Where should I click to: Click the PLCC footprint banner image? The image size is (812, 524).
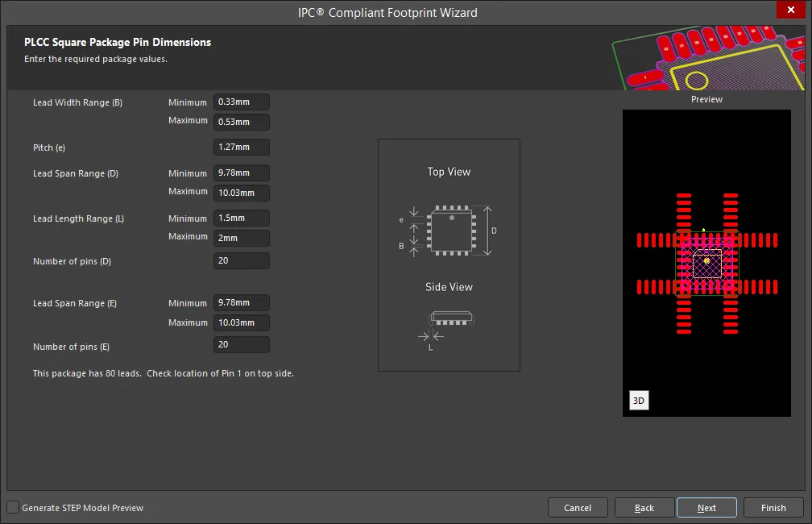coord(708,58)
